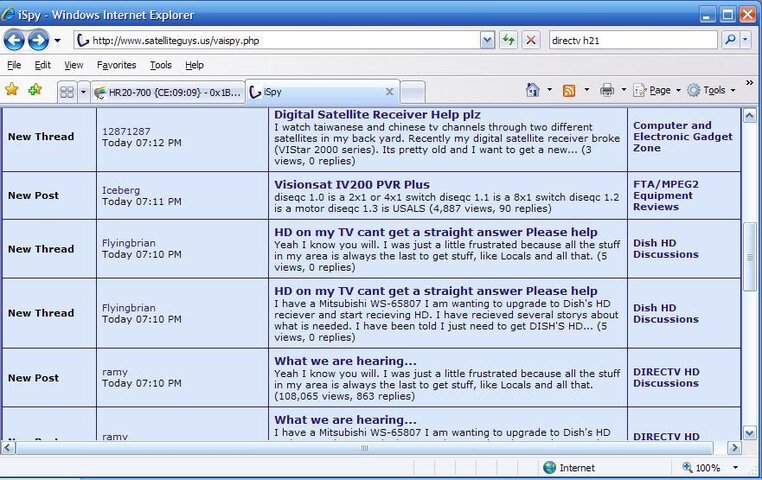Click the search box containing directv h21
Viewport: 762px width, 480px height.
[x=633, y=40]
